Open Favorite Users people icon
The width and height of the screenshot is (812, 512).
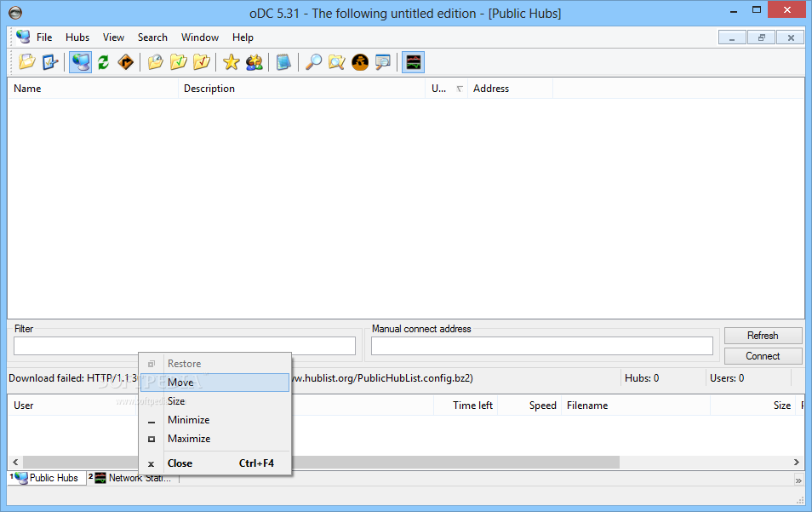click(x=254, y=62)
